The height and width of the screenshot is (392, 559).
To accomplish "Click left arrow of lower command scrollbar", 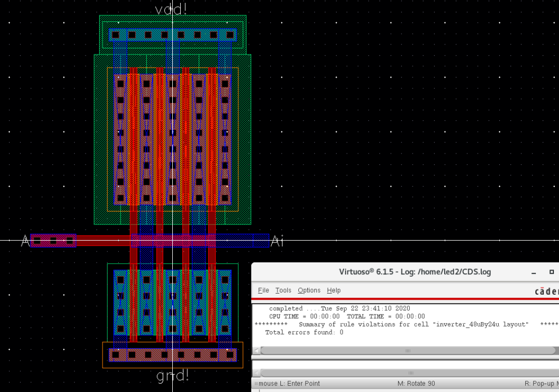I will (257, 373).
